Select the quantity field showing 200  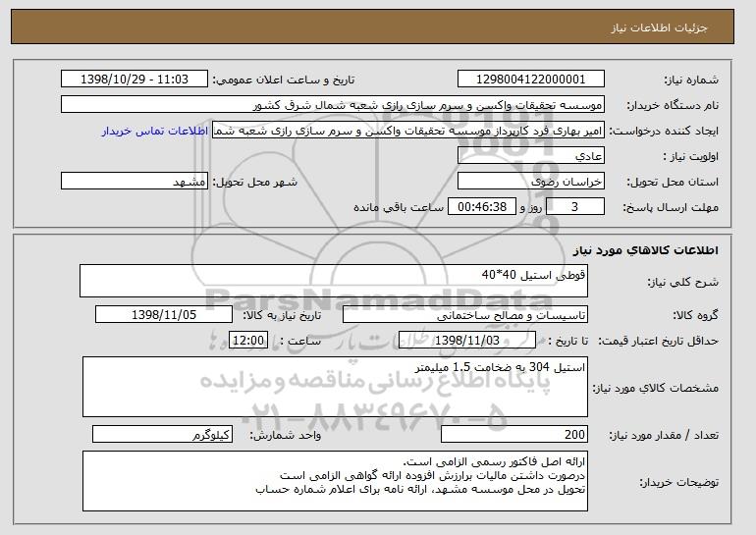tap(514, 434)
